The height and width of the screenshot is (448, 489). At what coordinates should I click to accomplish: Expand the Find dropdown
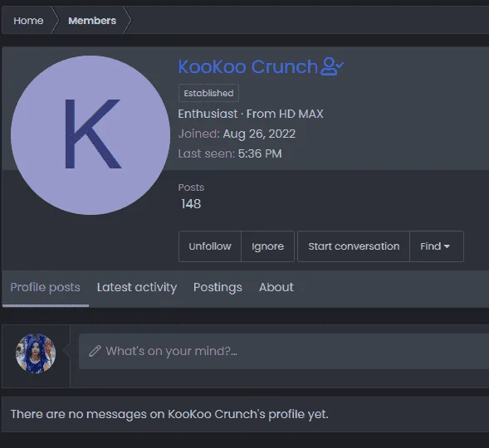point(437,246)
